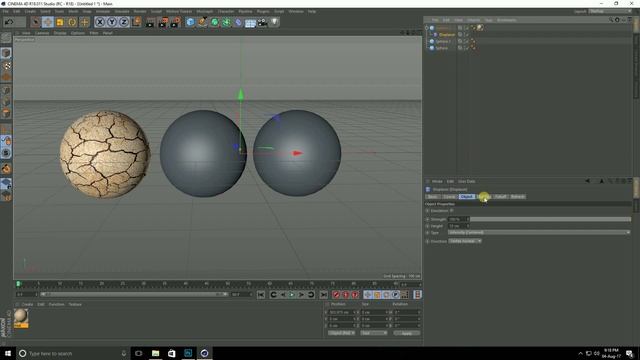
Task: Toggle the Emulation checkbox
Action: pos(451,211)
